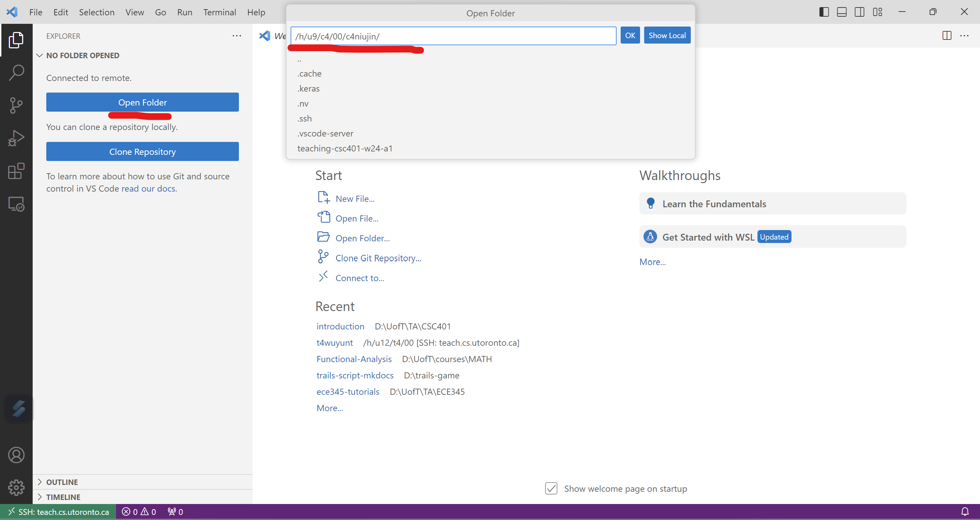Open the Search view icon
Screen dimensions: 980x520
pyautogui.click(x=16, y=72)
